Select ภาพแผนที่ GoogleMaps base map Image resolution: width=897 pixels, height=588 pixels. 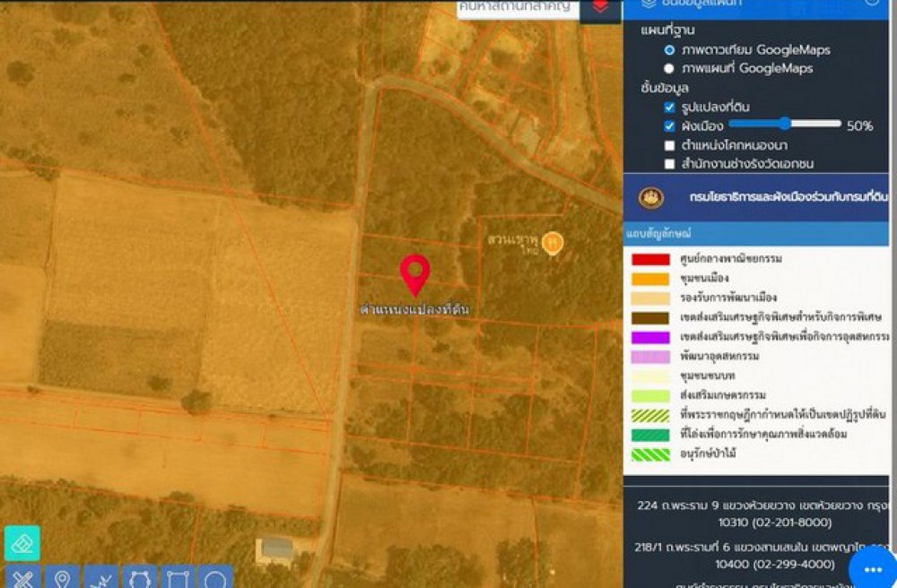tap(669, 69)
